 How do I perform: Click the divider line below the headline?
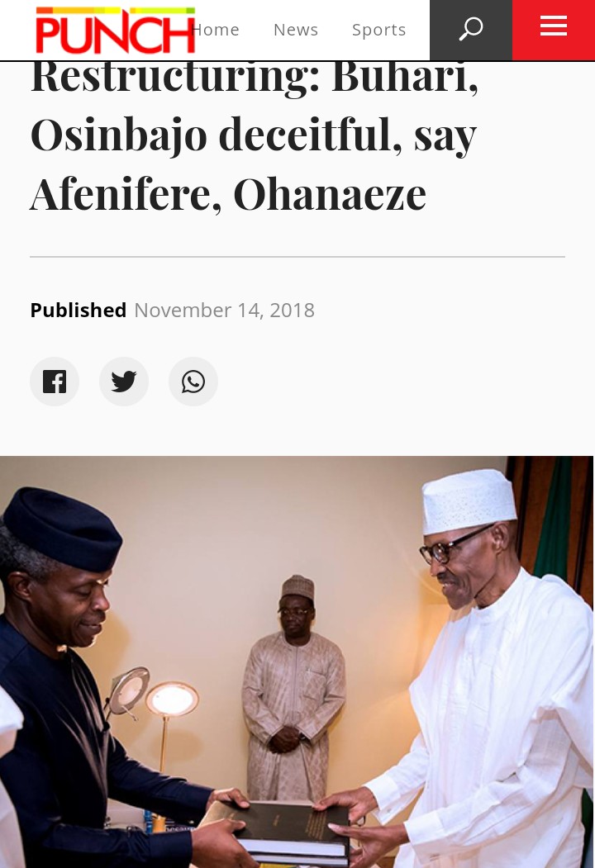[x=297, y=257]
